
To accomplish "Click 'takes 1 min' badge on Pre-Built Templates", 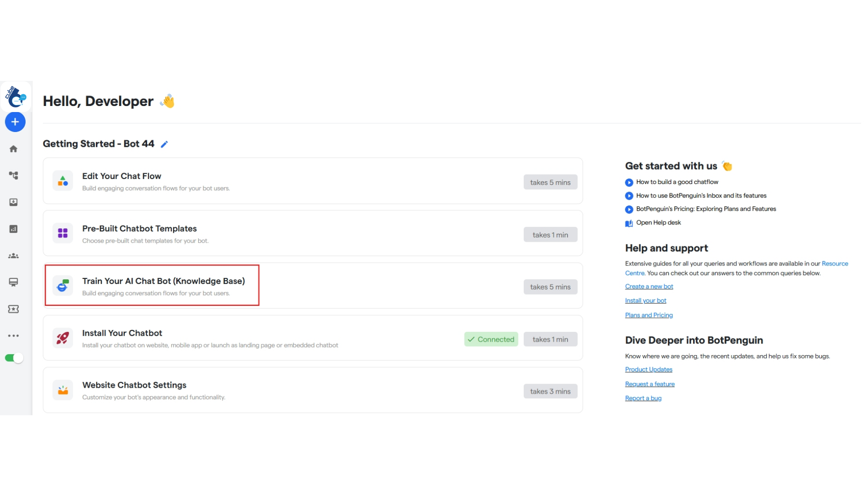I will pos(550,235).
